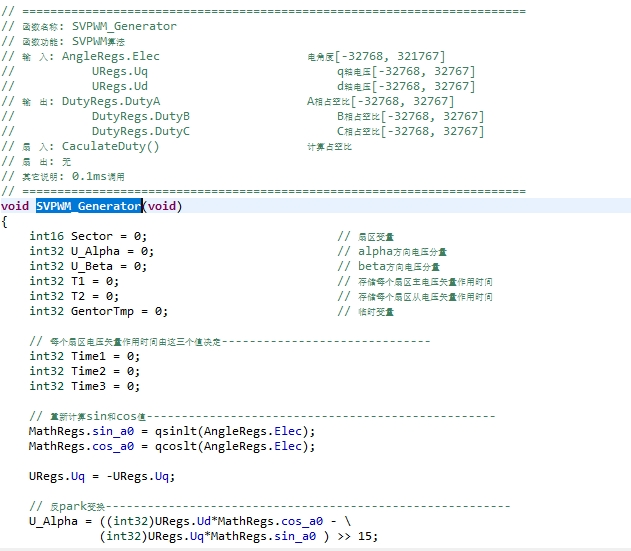
Task: Click the 'DutyRegs.DutyA' comment line
Action: (x=111, y=101)
